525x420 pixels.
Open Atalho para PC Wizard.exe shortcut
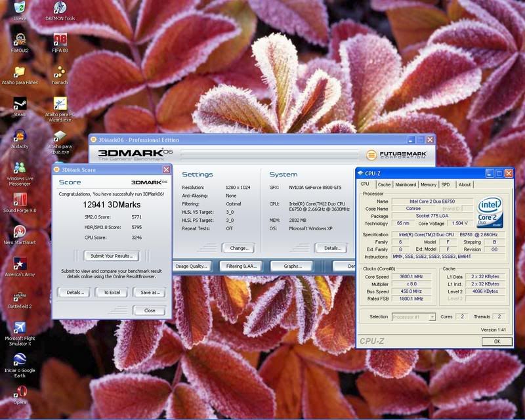pyautogui.click(x=60, y=108)
